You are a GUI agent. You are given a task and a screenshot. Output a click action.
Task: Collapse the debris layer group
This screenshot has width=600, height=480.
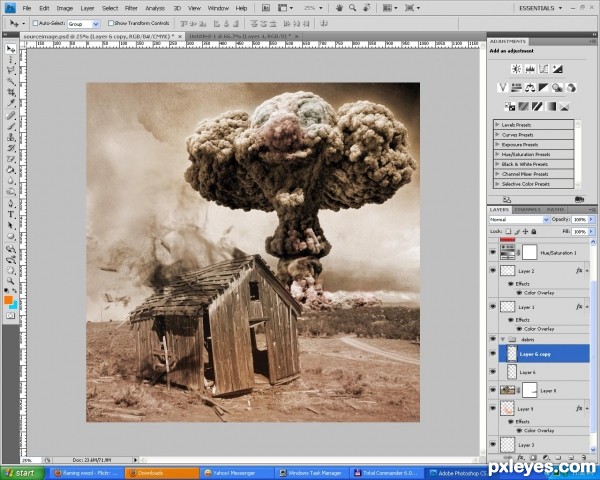pyautogui.click(x=503, y=340)
